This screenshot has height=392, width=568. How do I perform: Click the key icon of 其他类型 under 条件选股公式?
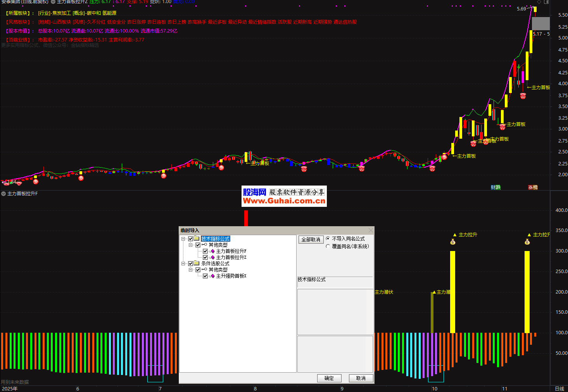(x=204, y=270)
